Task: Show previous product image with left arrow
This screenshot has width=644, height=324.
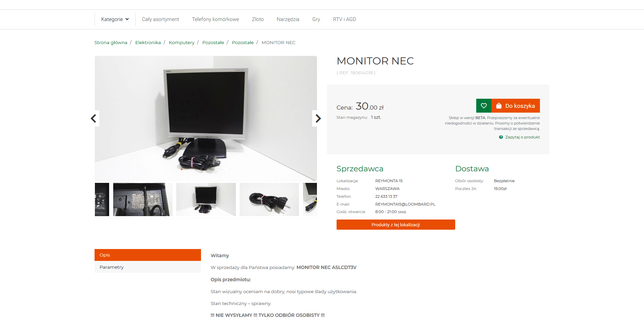Action: coord(94,118)
